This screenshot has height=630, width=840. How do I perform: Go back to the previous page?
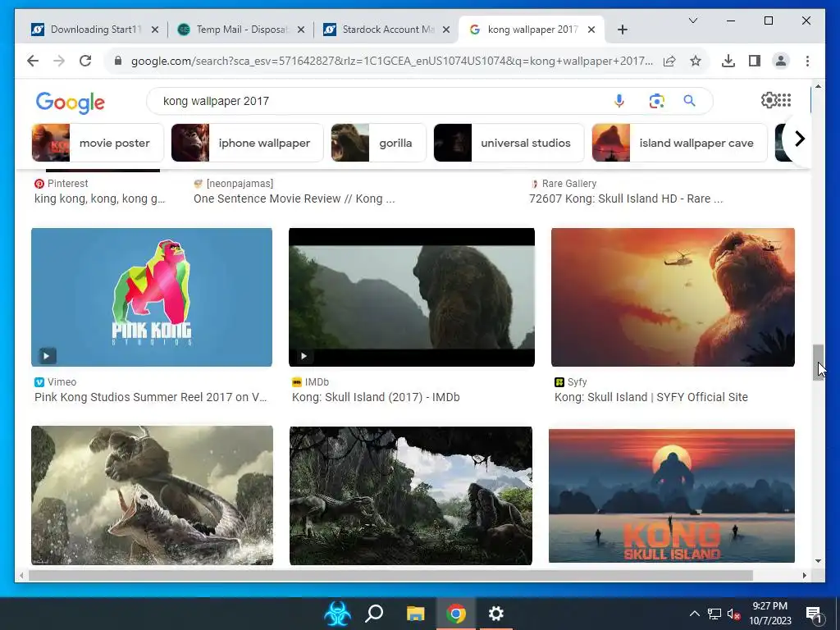pos(33,61)
